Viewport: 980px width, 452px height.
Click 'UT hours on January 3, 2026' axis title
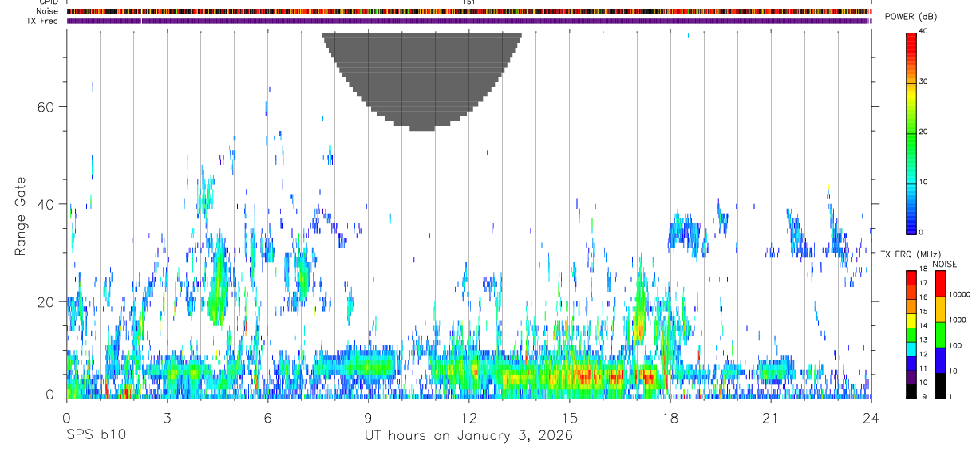tap(468, 436)
